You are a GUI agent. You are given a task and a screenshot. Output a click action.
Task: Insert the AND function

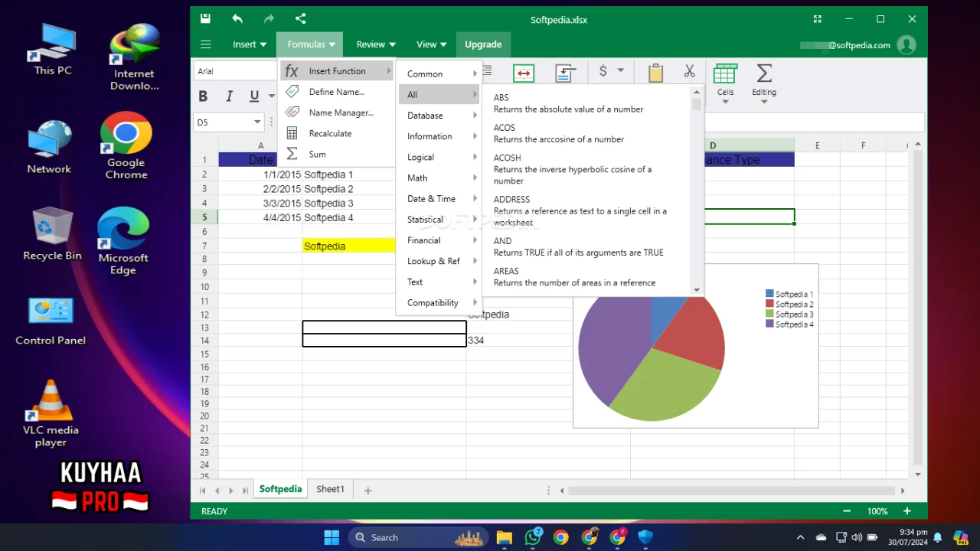tap(586, 246)
